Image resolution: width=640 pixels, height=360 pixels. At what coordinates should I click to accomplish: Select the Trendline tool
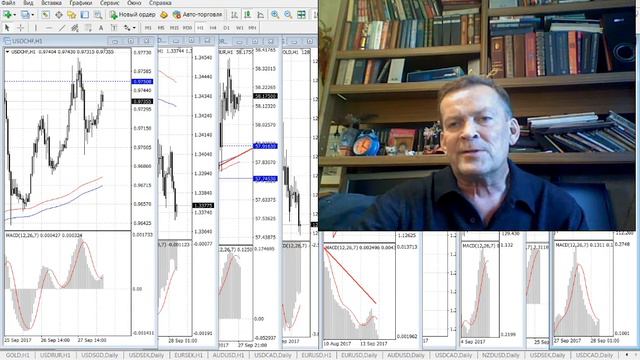tap(62, 28)
